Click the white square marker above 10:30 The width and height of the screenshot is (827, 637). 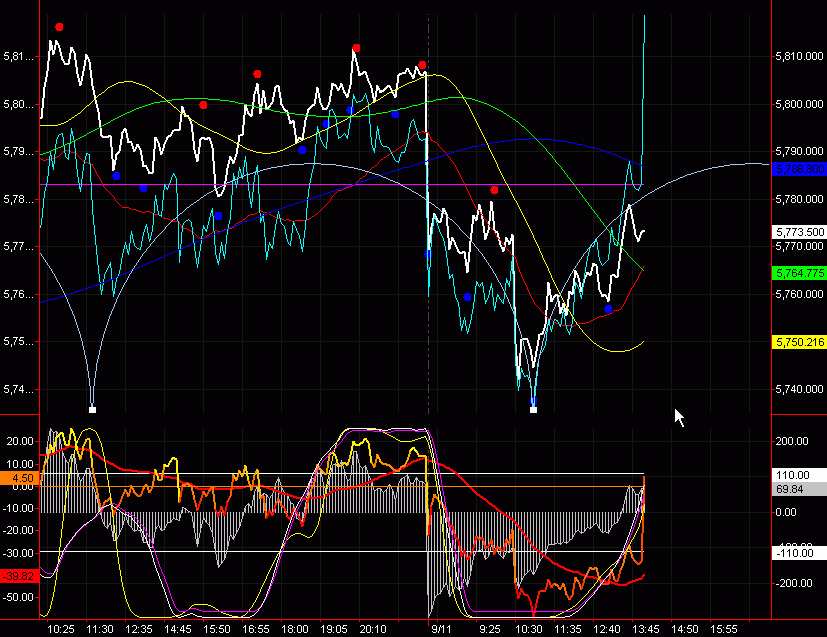tap(533, 409)
